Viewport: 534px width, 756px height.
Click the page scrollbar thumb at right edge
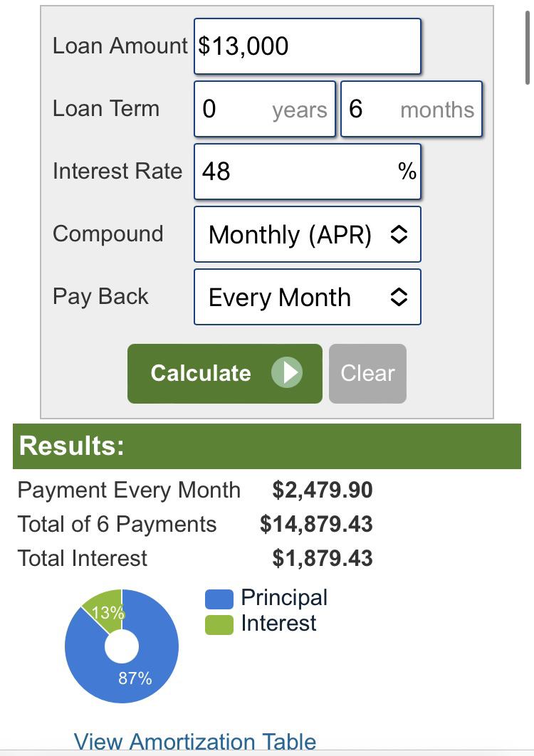pos(528,47)
